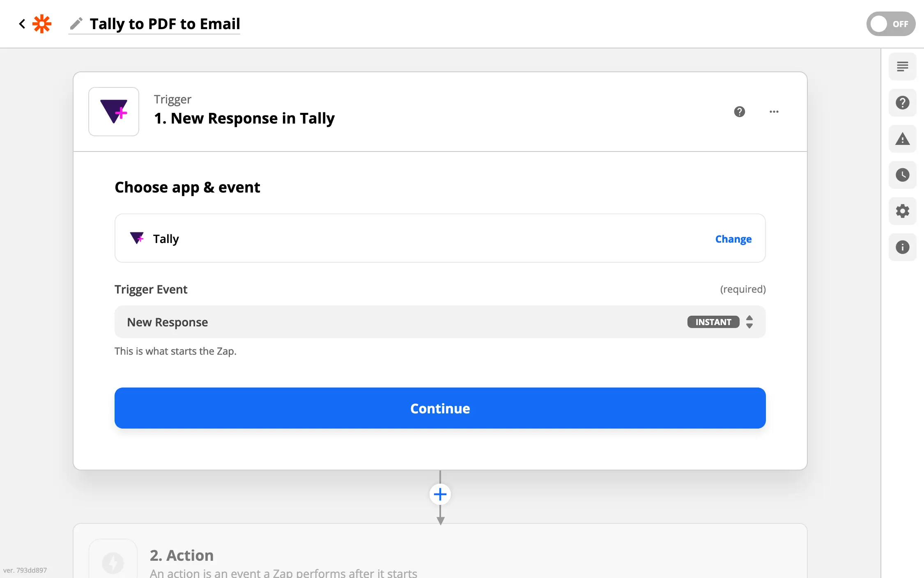Open Zapier home via orange logo
Viewport: 924px width, 578px height.
(42, 24)
